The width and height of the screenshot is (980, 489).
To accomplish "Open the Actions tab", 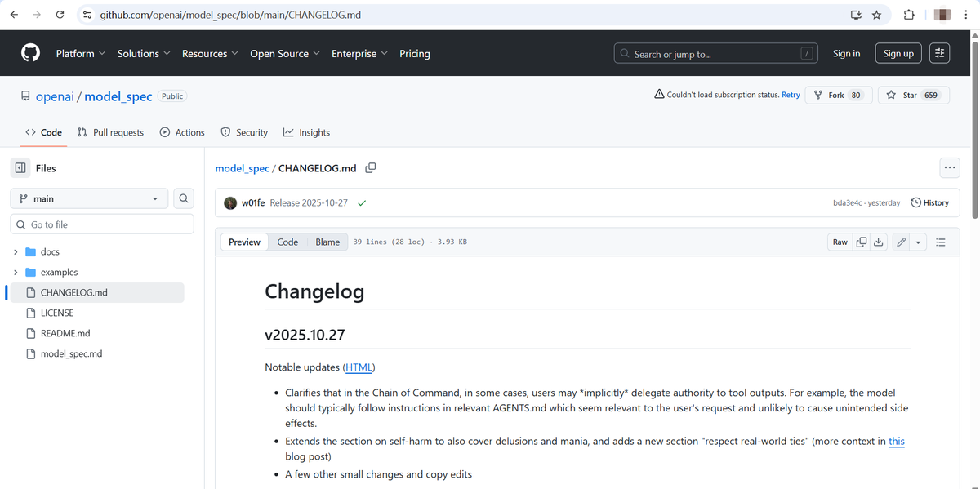I will (x=182, y=132).
